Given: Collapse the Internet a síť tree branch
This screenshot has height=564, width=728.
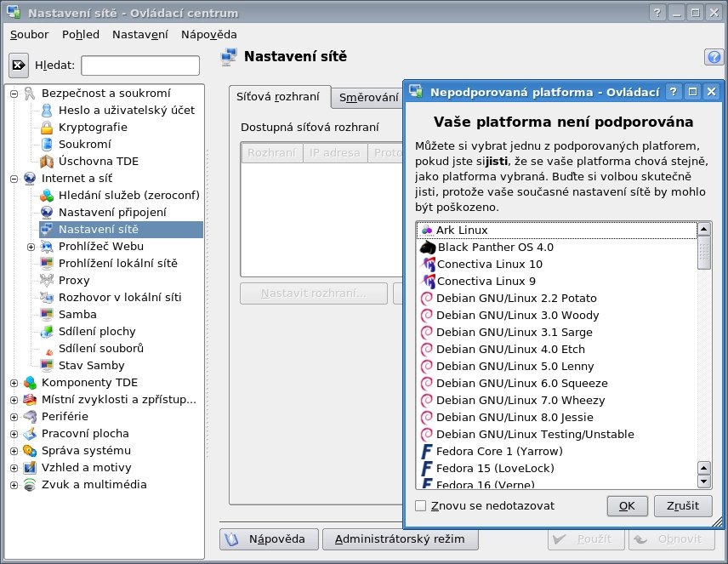Looking at the screenshot, I should point(14,179).
